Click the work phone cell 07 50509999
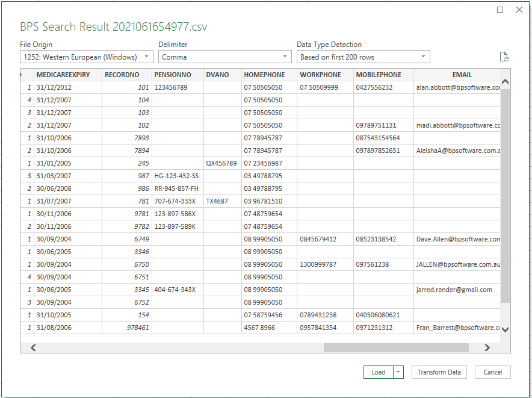 325,87
